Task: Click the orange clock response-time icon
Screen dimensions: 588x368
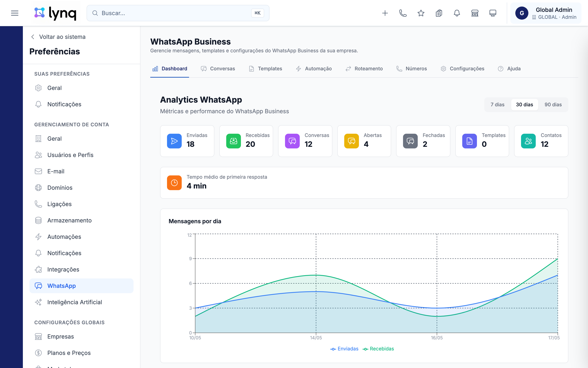Action: point(174,183)
